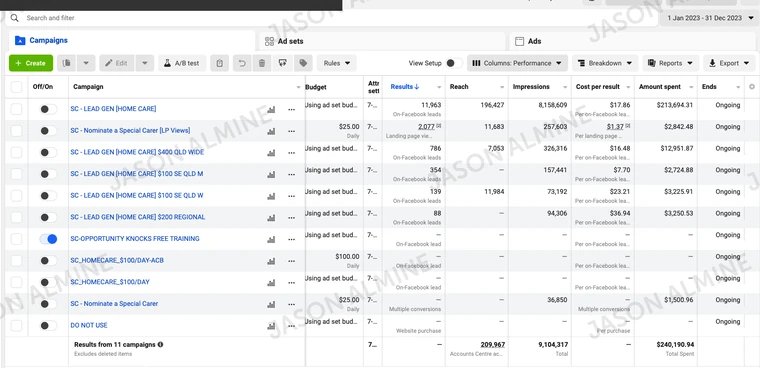Open charts icon for SC - LEAD GEN [HOME CARE]
Screen dimensions: 760x368
click(271, 110)
